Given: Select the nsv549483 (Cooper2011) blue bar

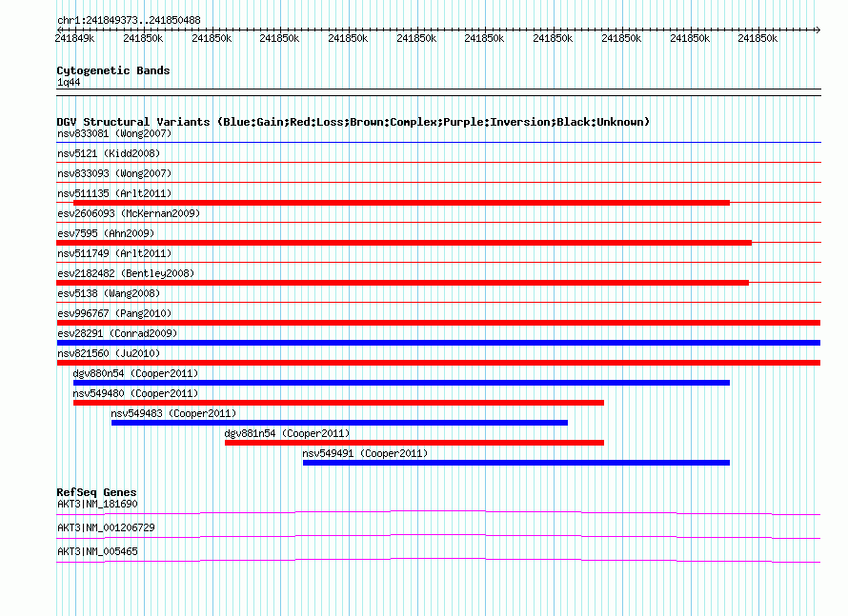Looking at the screenshot, I should click(339, 423).
